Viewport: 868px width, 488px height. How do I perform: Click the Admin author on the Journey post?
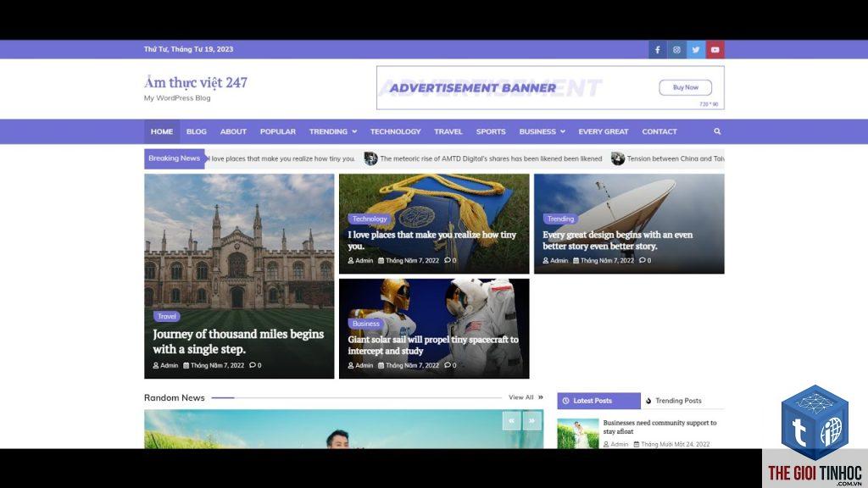pos(165,366)
